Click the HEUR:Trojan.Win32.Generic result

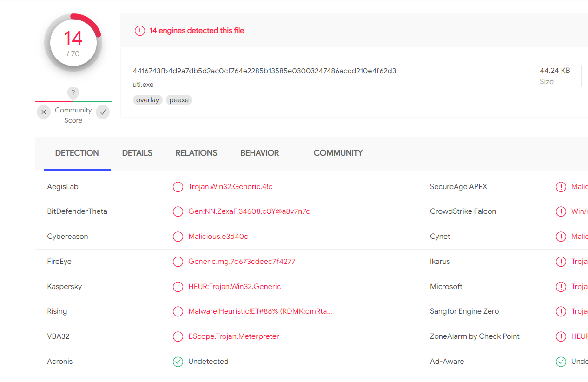(x=235, y=287)
